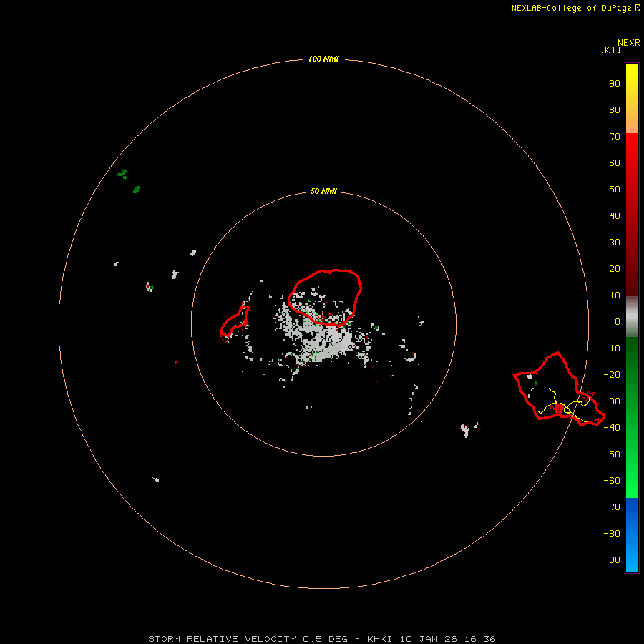Click the KT units label above colorbar
Screen dimensions: 644x644
[x=610, y=49]
